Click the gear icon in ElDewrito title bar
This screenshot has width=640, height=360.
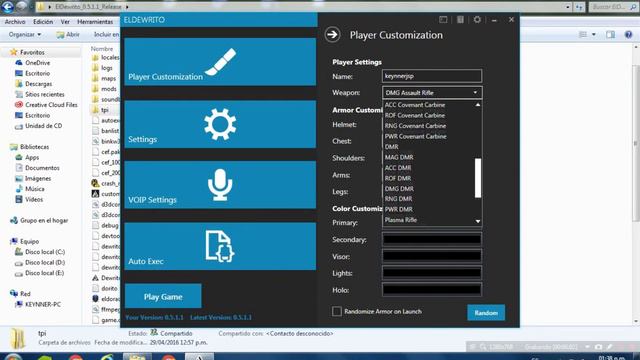pos(477,19)
